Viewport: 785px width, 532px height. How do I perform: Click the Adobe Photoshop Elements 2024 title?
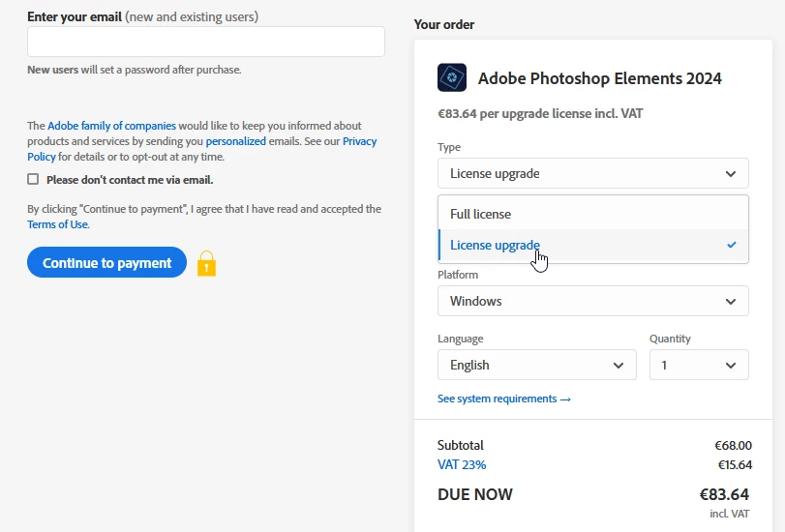pos(600,78)
